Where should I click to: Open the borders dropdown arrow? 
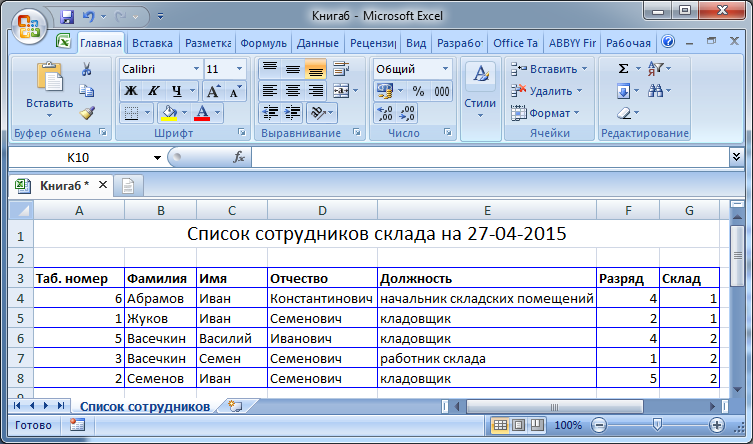coord(147,113)
